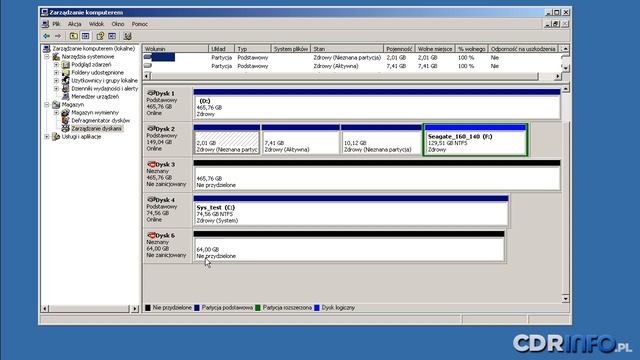The width and height of the screenshot is (640, 360).
Task: Click the tree pane scrollbar right arrow
Action: (x=135, y=309)
